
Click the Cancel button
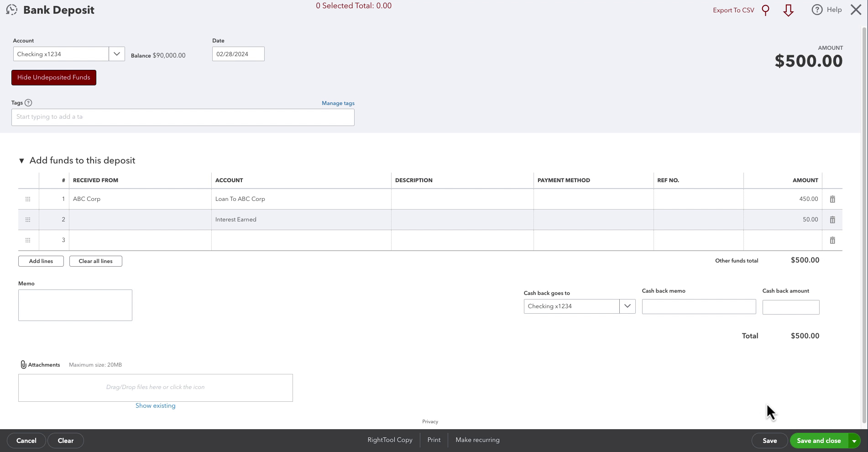pos(26,441)
